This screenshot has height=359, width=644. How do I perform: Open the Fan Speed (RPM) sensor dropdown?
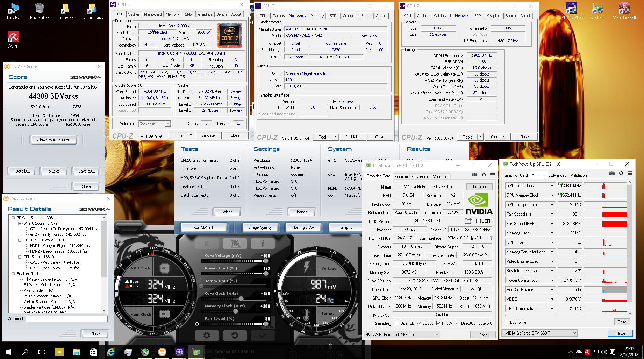pos(552,224)
